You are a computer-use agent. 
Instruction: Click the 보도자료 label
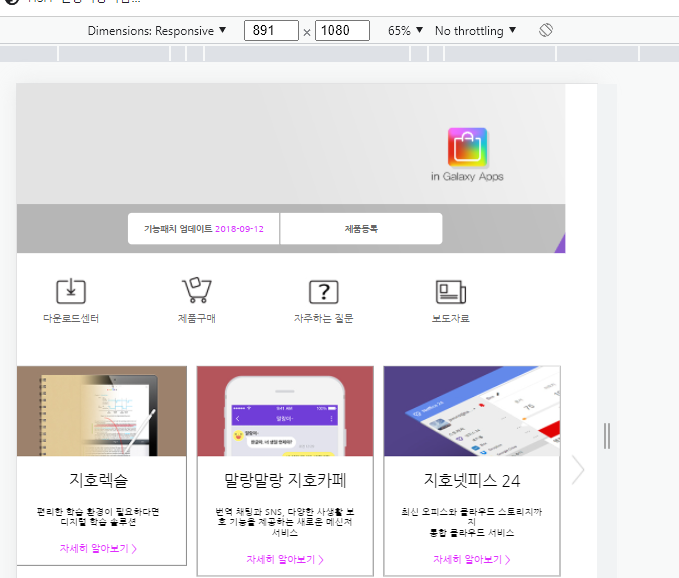(451, 318)
